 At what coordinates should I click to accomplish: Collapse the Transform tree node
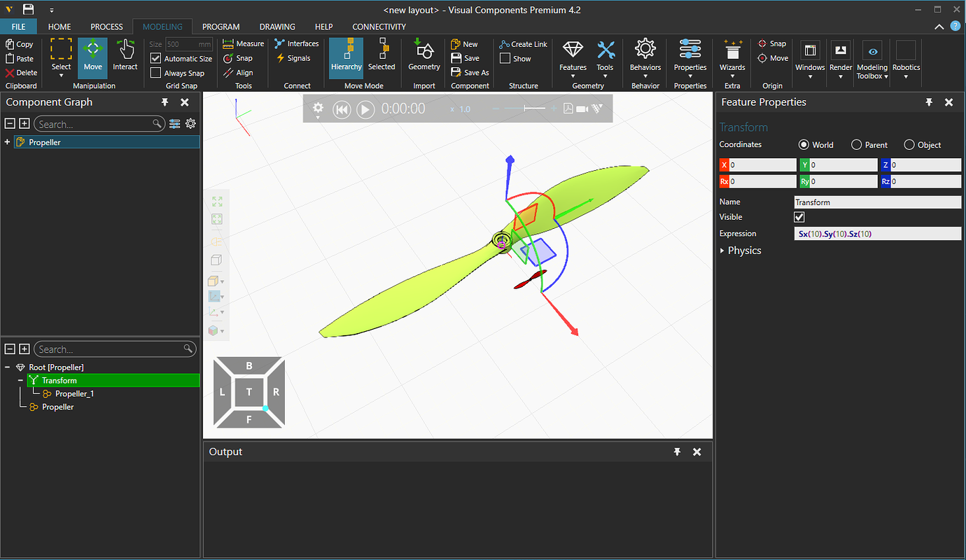click(x=20, y=381)
